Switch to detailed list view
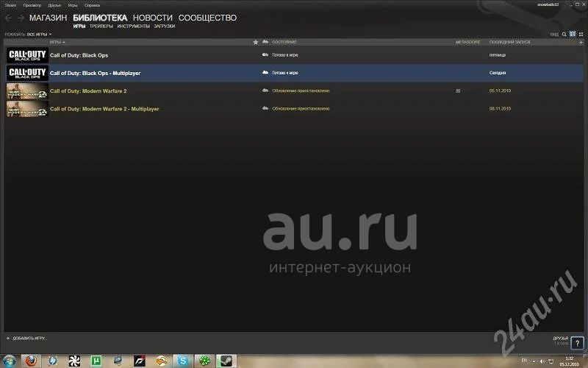The width and height of the screenshot is (588, 368). pos(573,34)
